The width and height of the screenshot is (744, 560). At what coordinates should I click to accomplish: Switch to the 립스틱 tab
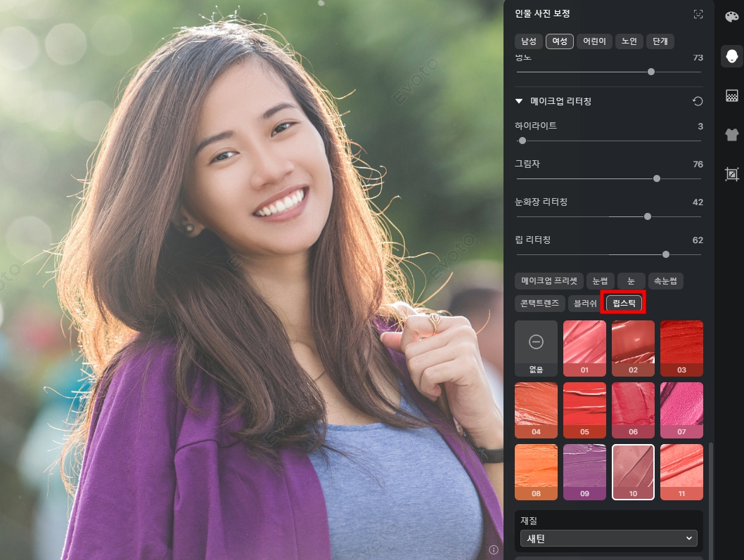(624, 303)
